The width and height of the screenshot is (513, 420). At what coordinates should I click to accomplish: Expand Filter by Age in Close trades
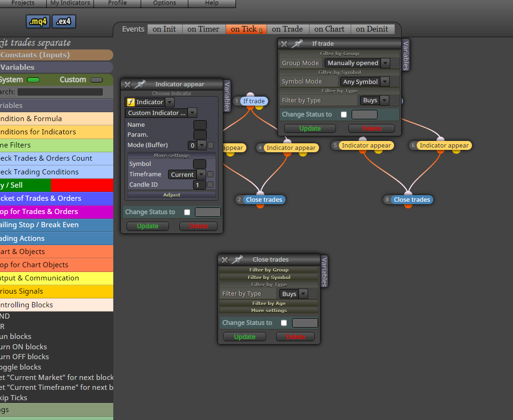269,303
